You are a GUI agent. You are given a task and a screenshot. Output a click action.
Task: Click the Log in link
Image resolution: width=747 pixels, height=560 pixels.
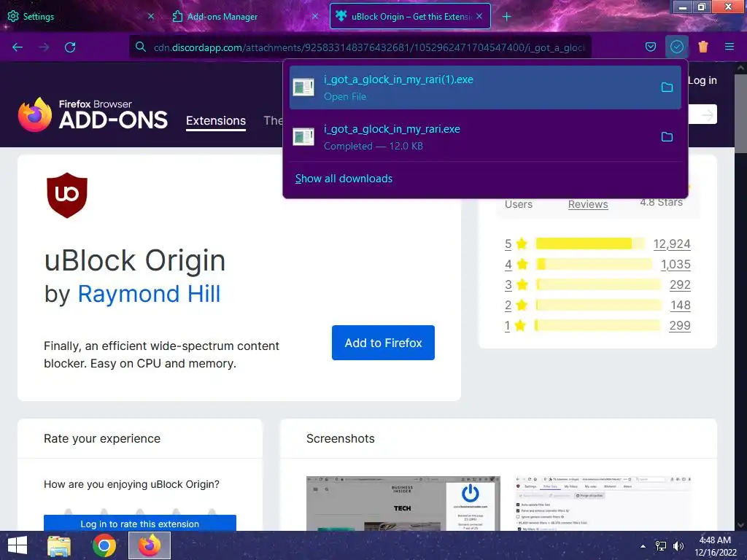(703, 80)
